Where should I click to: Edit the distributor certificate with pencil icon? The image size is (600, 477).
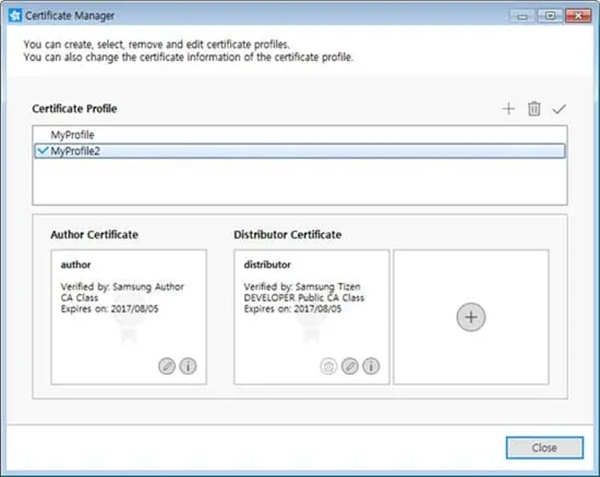coord(350,366)
